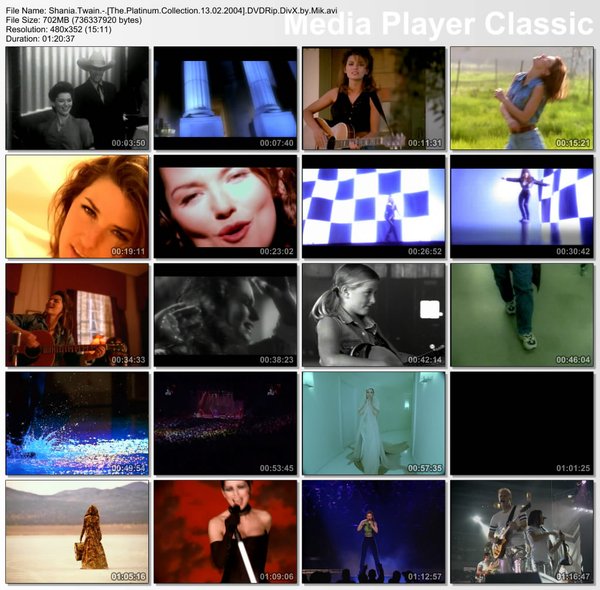Select the grayscale thumbnail at 00:38:23

point(225,315)
